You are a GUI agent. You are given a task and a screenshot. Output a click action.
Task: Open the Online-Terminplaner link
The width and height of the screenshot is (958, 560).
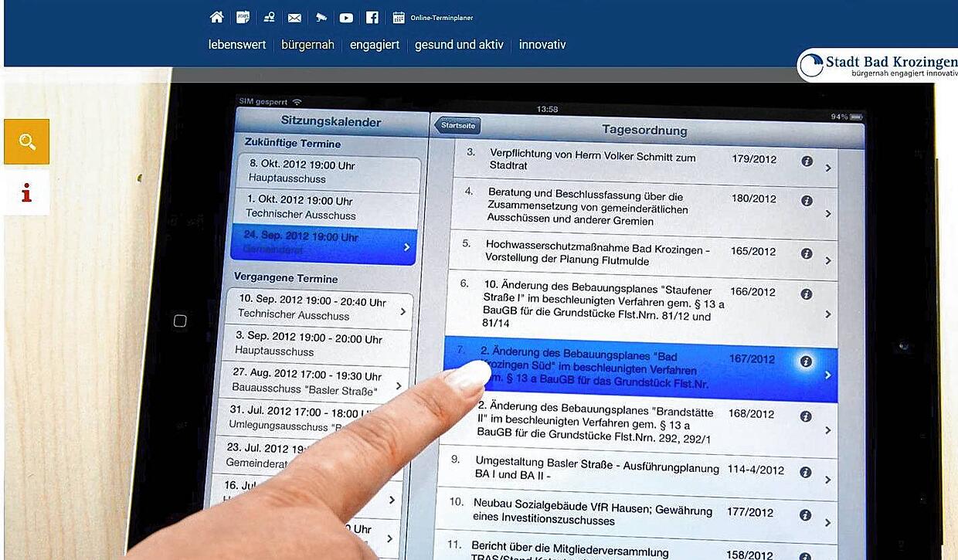pyautogui.click(x=442, y=18)
